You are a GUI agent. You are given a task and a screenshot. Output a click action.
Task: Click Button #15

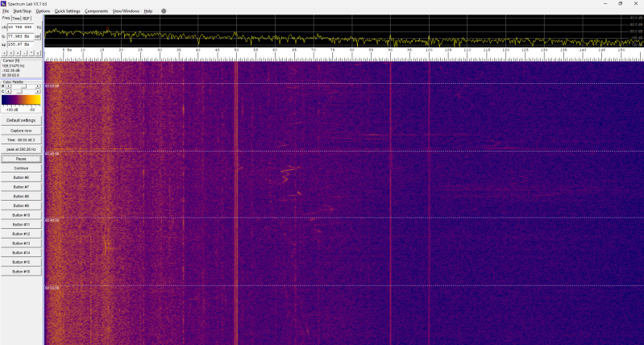21,262
